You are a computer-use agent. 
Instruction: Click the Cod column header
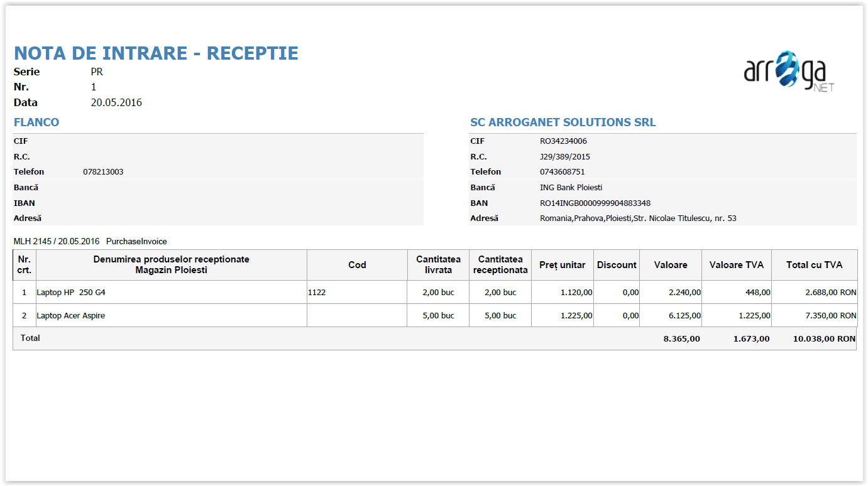(x=357, y=265)
